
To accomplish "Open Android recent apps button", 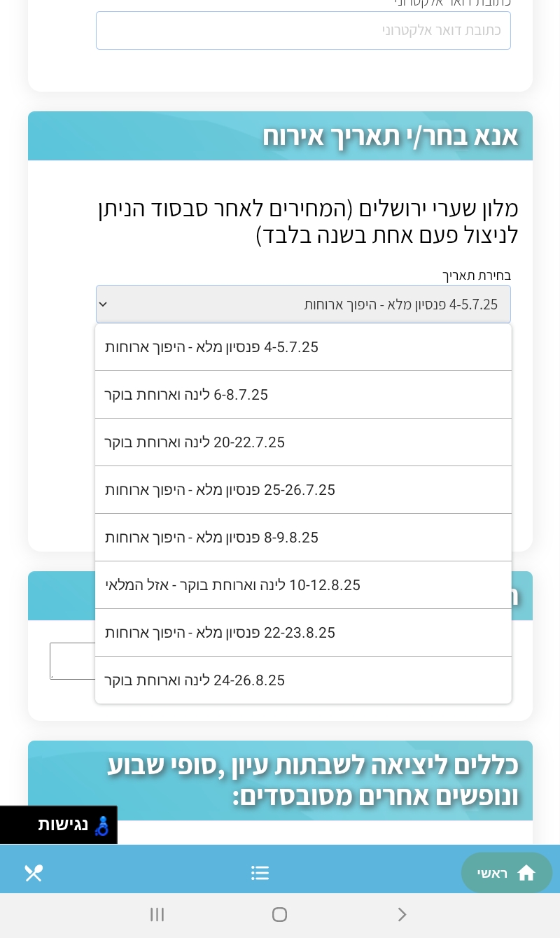I will [157, 915].
